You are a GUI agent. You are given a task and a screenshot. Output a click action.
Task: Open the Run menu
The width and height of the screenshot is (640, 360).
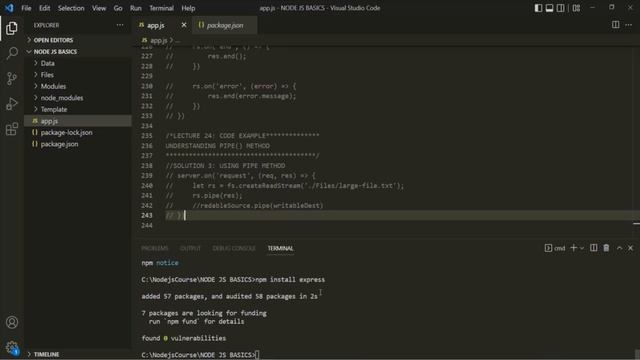136,8
